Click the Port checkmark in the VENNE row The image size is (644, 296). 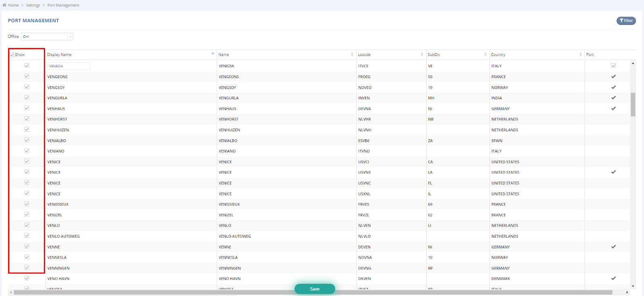(x=613, y=247)
